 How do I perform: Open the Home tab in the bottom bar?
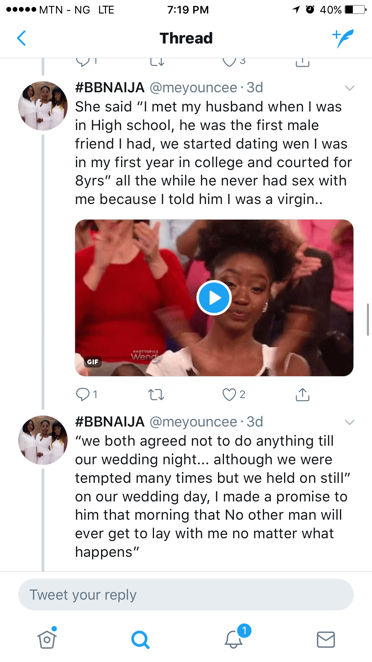(x=47, y=638)
